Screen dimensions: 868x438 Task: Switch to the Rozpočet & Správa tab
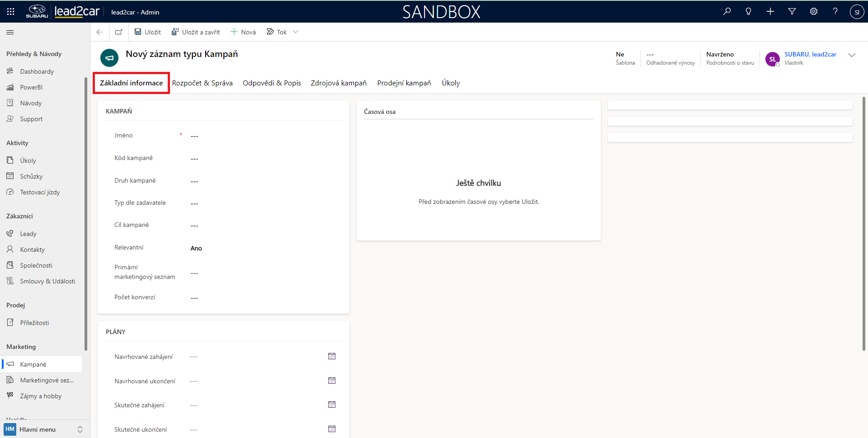click(202, 83)
